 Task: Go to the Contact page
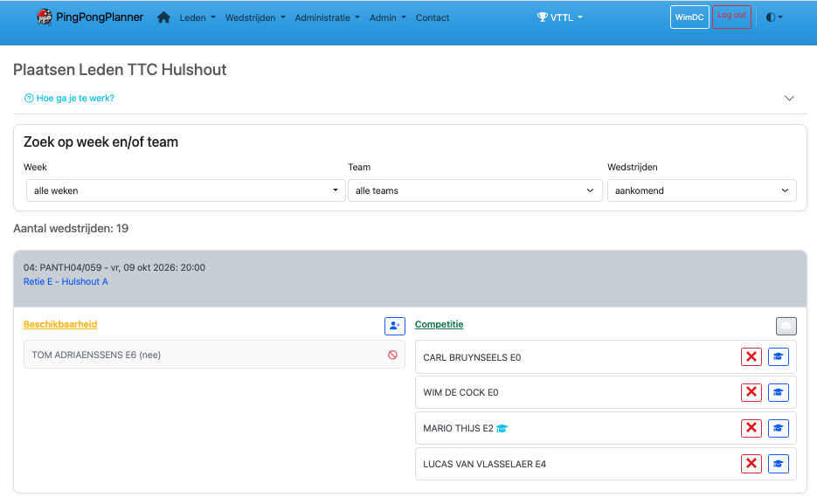click(433, 17)
